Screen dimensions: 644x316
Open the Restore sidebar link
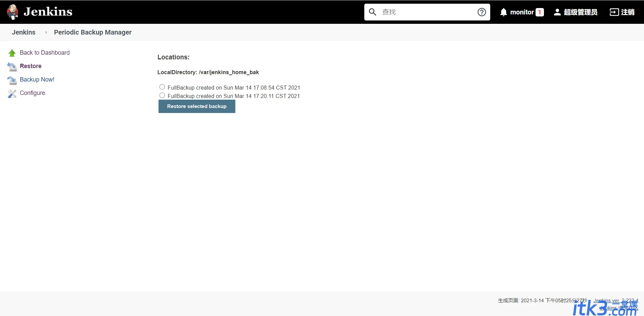31,66
